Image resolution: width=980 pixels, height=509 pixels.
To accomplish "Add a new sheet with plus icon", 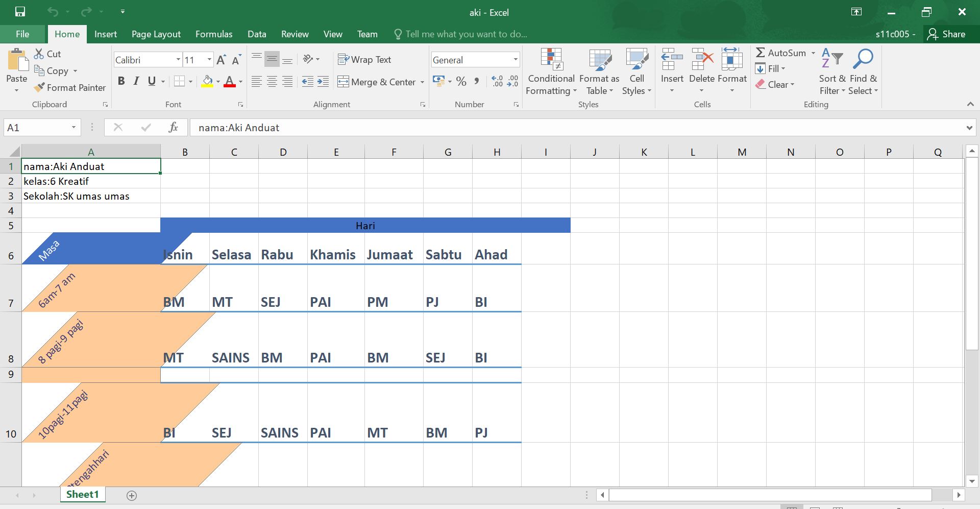I will point(132,495).
